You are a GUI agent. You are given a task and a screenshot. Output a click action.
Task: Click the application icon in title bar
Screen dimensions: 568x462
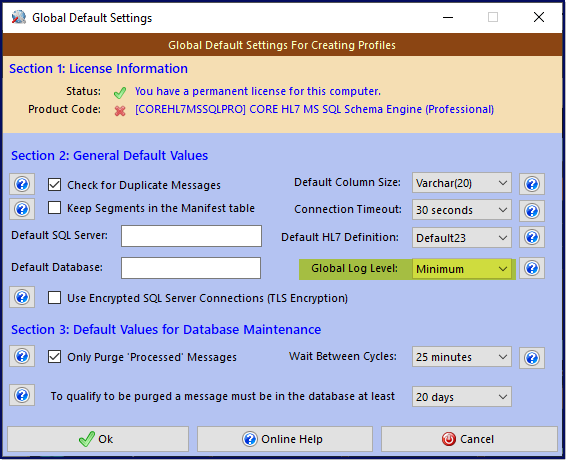18,17
